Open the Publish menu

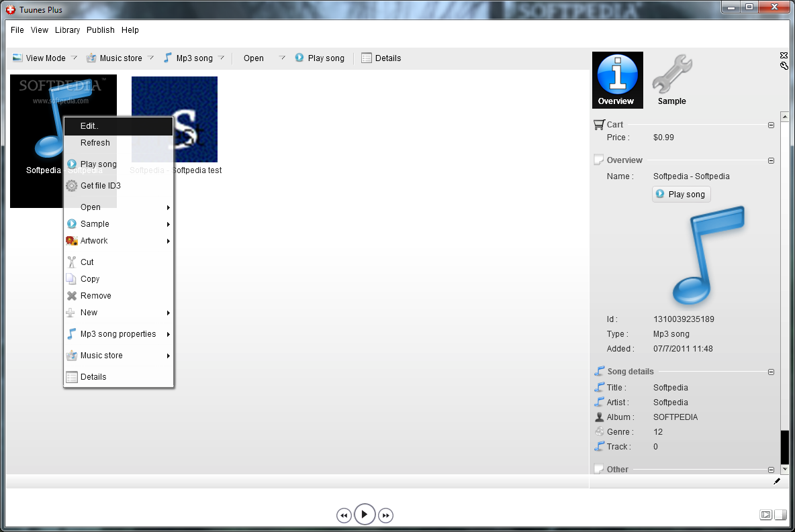pyautogui.click(x=101, y=30)
